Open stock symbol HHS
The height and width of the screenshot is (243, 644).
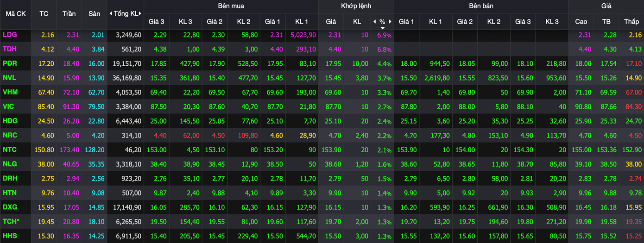[10, 236]
